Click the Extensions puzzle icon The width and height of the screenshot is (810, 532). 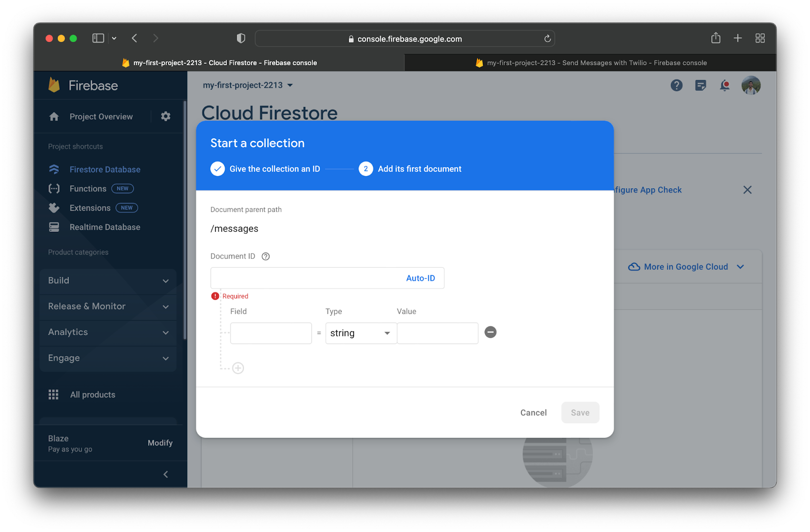(x=54, y=208)
